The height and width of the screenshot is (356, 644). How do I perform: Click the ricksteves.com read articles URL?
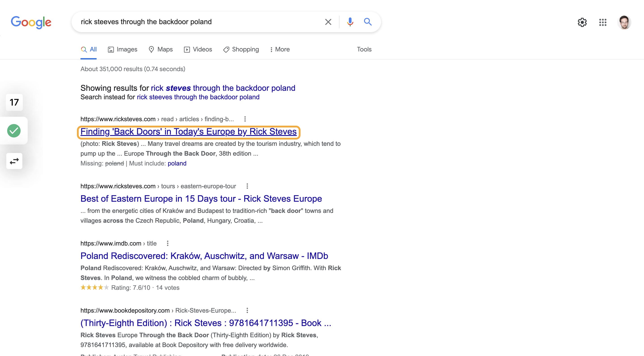pyautogui.click(x=157, y=119)
